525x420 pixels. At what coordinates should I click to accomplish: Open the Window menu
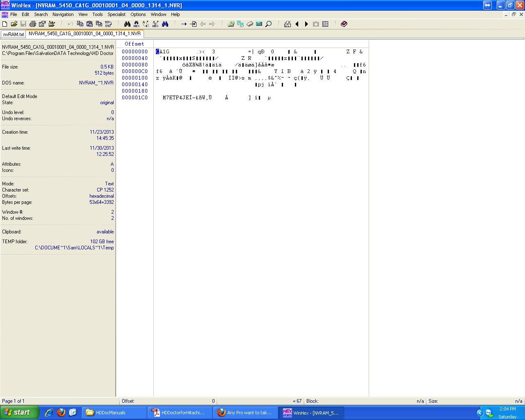click(x=158, y=14)
